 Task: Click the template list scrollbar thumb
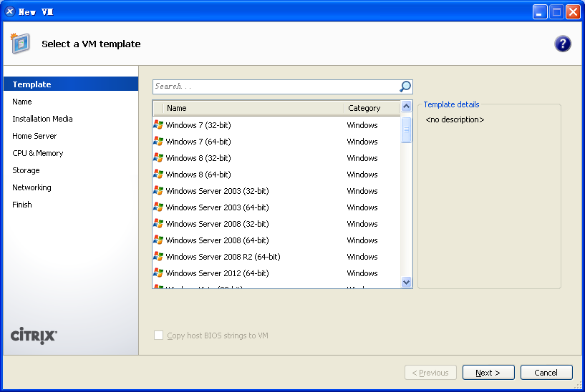click(406, 129)
